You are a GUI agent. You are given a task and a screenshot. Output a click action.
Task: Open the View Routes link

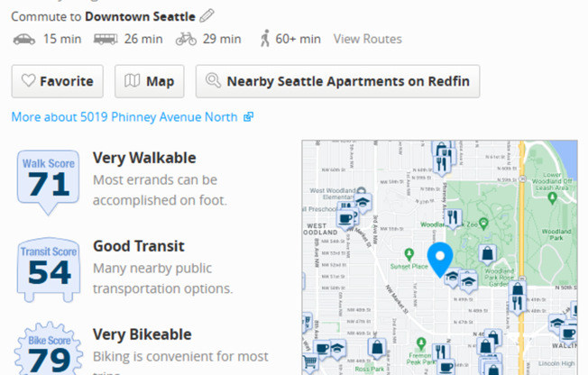(x=368, y=39)
